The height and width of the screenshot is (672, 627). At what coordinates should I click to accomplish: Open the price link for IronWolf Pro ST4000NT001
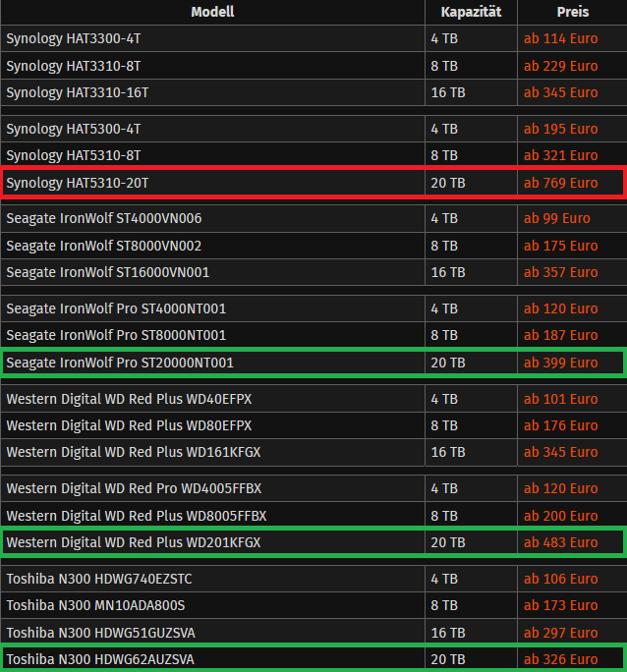pos(560,309)
